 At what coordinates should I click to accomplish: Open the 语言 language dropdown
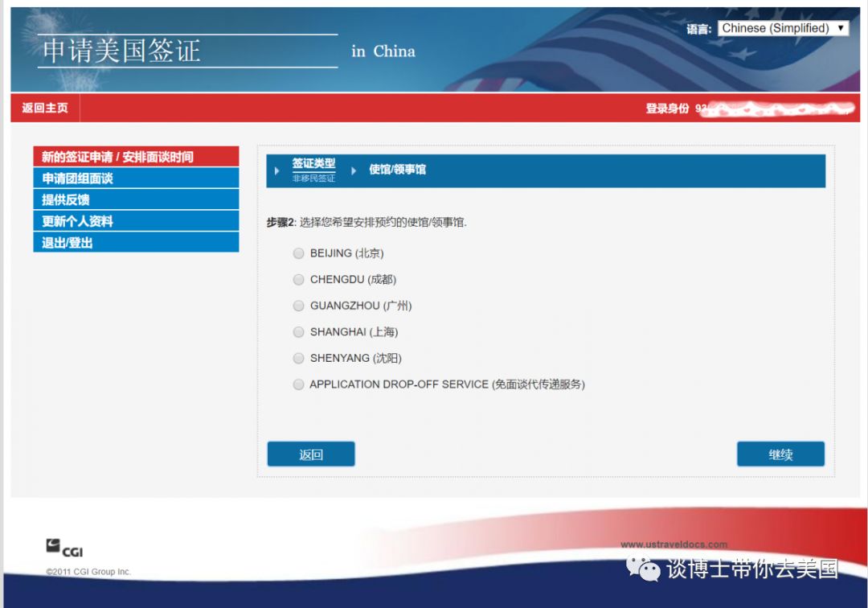(792, 27)
